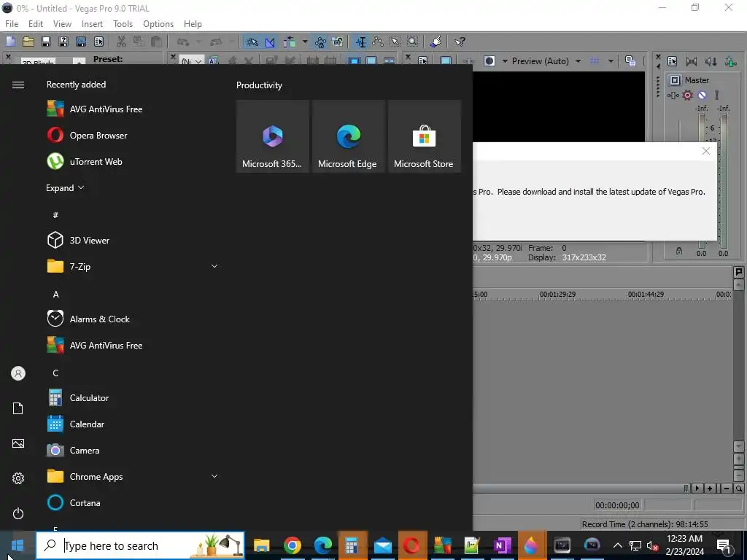Open Microsoft Edge tile
The width and height of the screenshot is (747, 560).
348,136
